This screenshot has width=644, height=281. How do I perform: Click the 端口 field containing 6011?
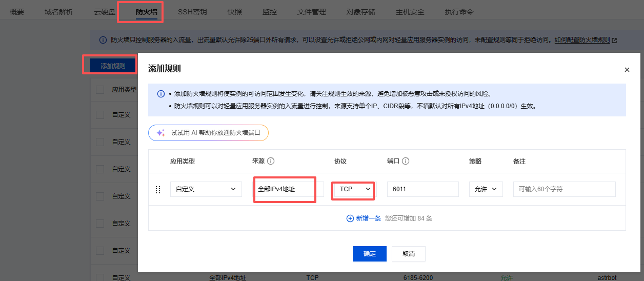pyautogui.click(x=423, y=189)
